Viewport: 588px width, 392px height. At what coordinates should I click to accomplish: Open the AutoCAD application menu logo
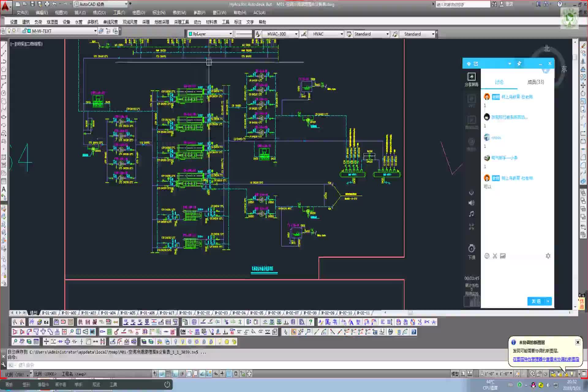coord(6,7)
